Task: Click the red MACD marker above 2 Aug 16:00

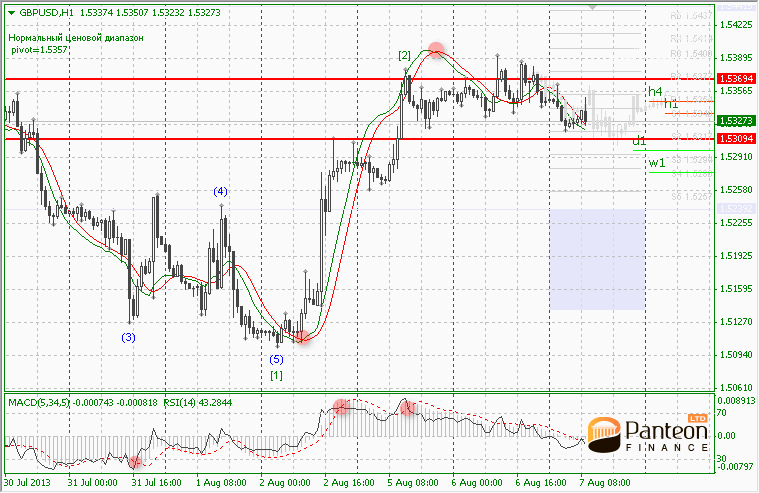Action: 341,407
